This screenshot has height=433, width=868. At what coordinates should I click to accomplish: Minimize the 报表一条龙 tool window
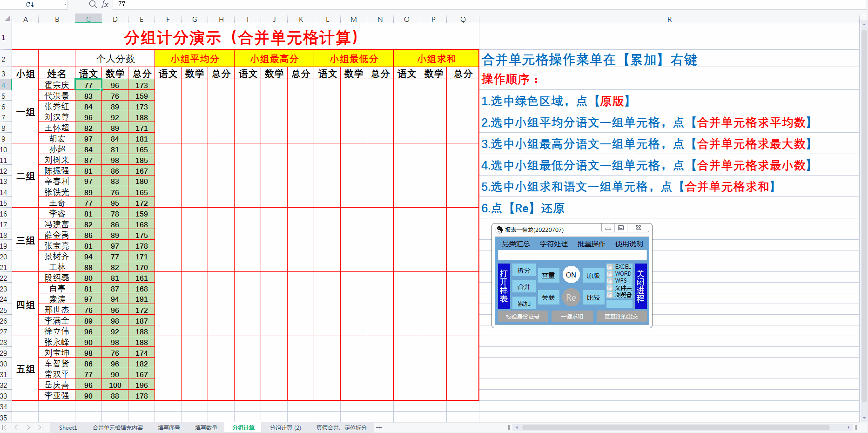[608, 228]
